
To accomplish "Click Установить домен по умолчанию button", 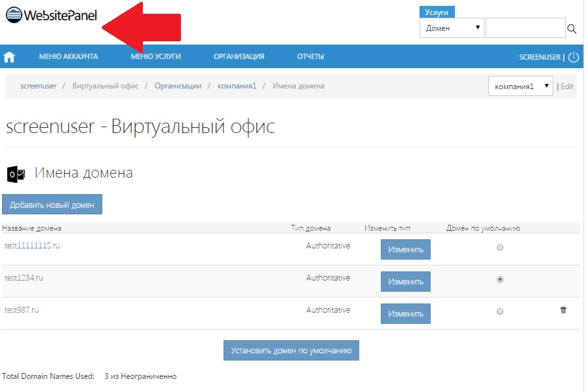I will [x=291, y=350].
